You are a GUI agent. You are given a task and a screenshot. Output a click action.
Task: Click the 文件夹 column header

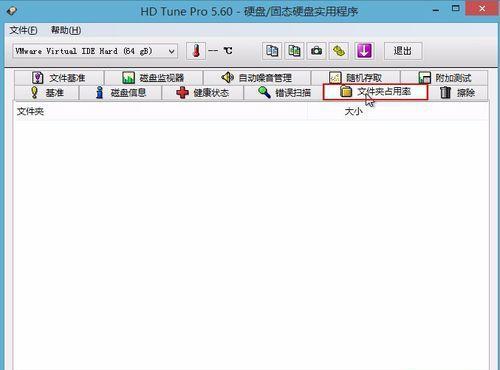click(x=160, y=111)
